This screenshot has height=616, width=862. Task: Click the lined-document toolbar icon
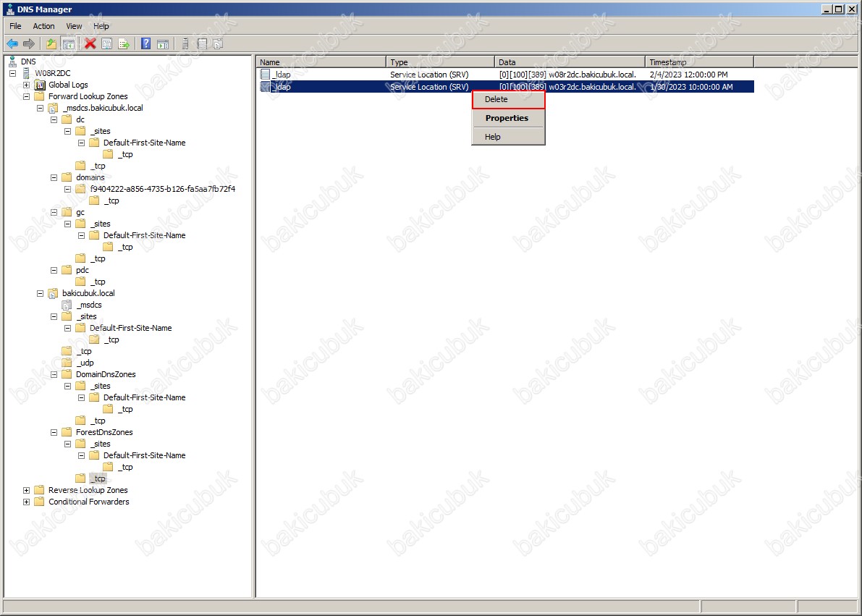pos(202,43)
